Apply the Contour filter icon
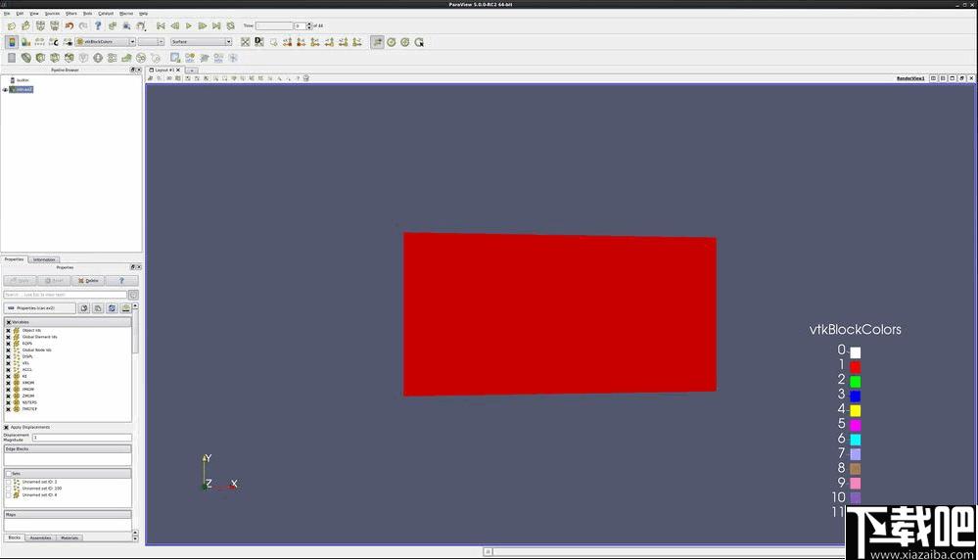Viewport: 978px width, 560px height. click(x=26, y=58)
